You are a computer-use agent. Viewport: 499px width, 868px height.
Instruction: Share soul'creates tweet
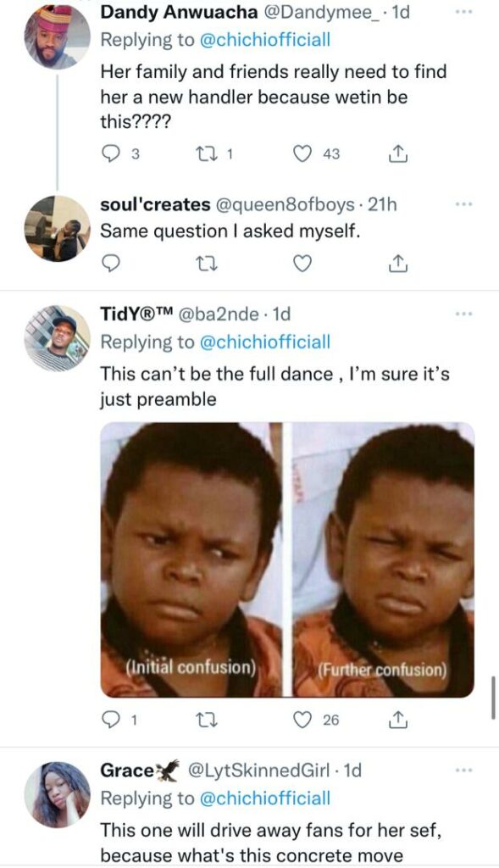397,264
